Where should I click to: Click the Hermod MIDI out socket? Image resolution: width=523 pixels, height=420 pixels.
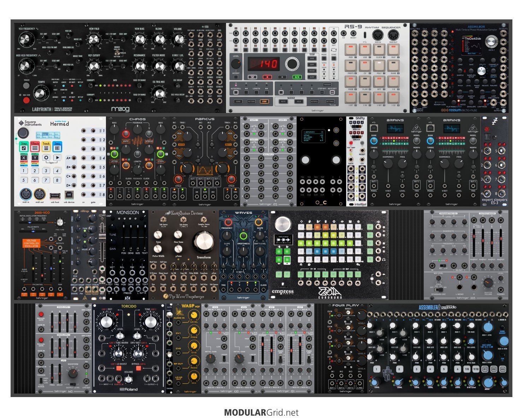[40, 194]
